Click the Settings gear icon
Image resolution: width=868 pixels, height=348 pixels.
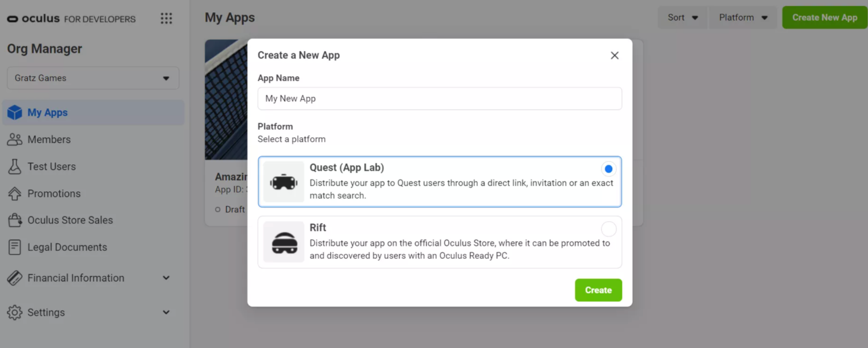tap(15, 312)
